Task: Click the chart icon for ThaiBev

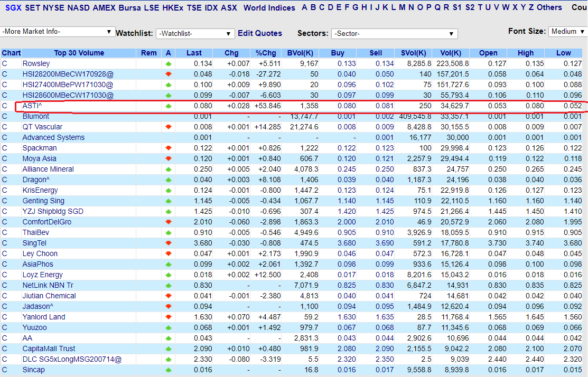Action: point(4,232)
